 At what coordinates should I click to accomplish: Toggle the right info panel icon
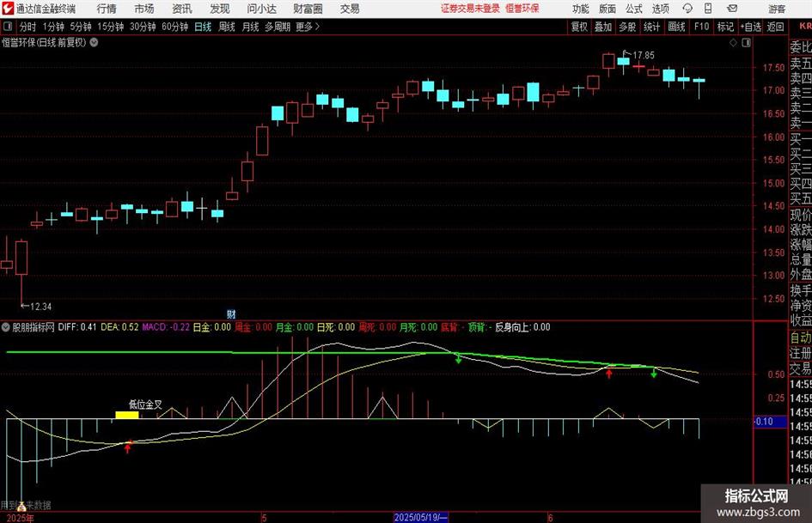point(746,43)
